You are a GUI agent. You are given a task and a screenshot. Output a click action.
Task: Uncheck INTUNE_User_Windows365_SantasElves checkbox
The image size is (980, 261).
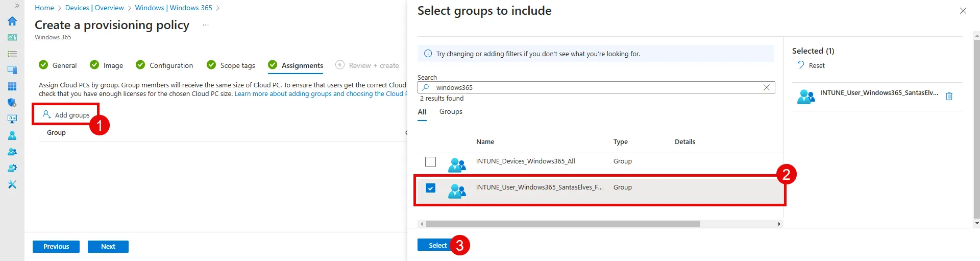[431, 188]
